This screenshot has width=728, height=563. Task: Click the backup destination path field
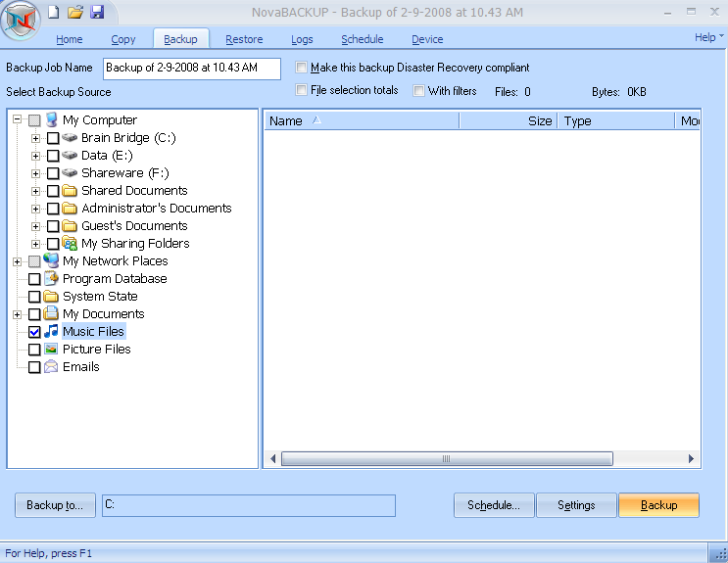click(x=249, y=505)
